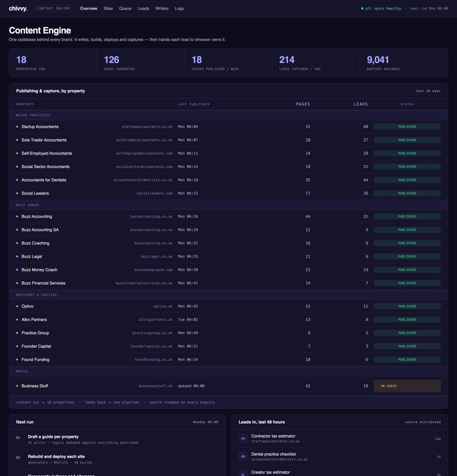Click leads count 48 for Startup Accountants
This screenshot has height=476, width=457.
366,127
